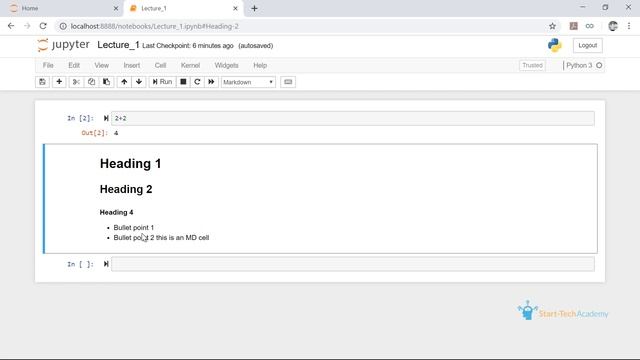Screen dimensions: 640x360
Task: Open the Insert menu
Action: pyautogui.click(x=131, y=65)
